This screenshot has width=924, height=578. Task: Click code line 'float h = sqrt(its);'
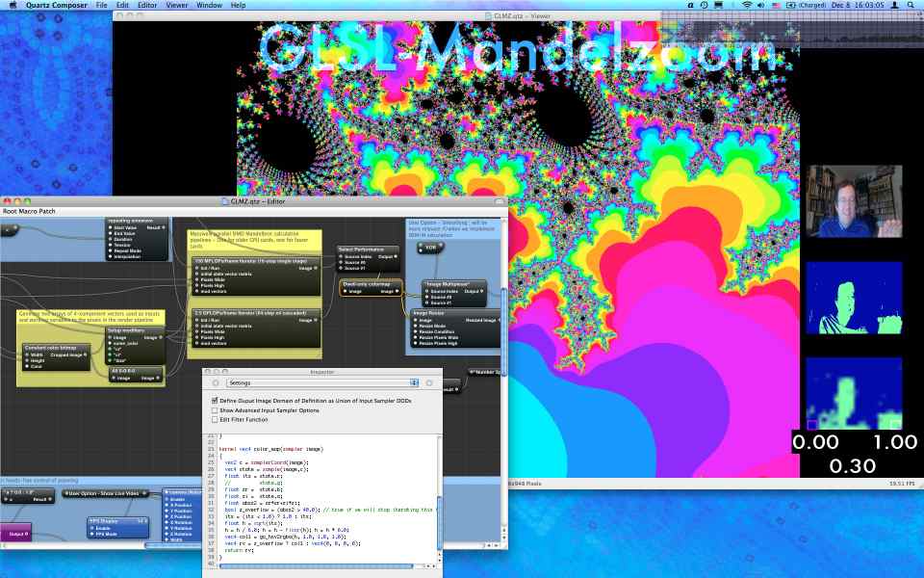(x=253, y=522)
